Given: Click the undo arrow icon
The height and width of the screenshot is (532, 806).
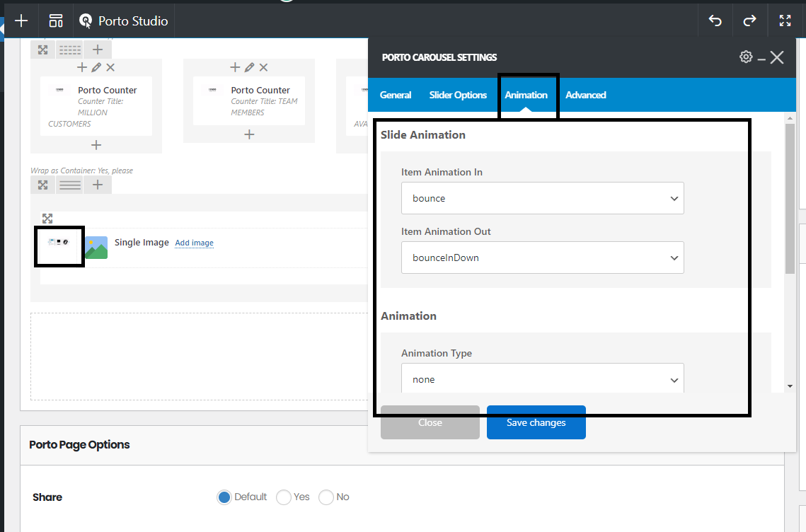Looking at the screenshot, I should coord(715,21).
